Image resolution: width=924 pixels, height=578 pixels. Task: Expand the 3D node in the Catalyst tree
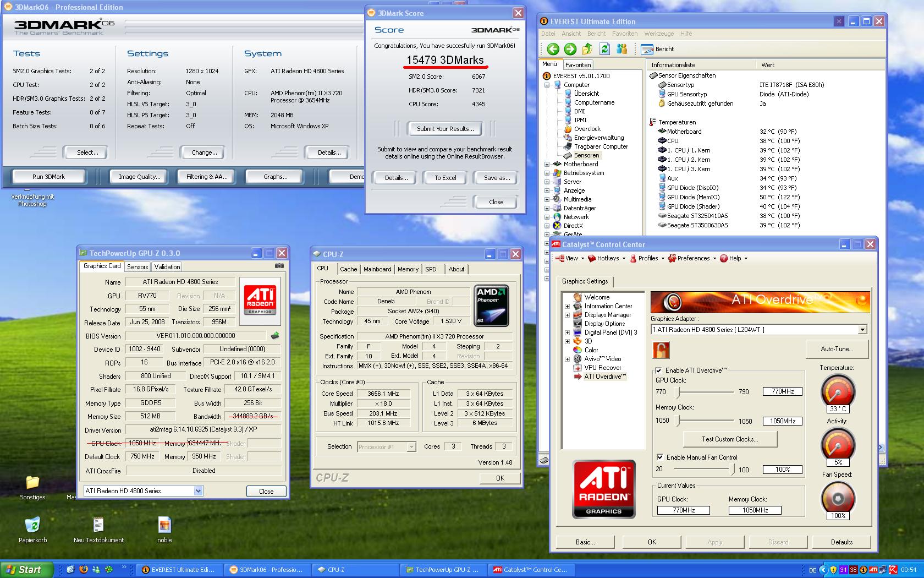coord(567,341)
